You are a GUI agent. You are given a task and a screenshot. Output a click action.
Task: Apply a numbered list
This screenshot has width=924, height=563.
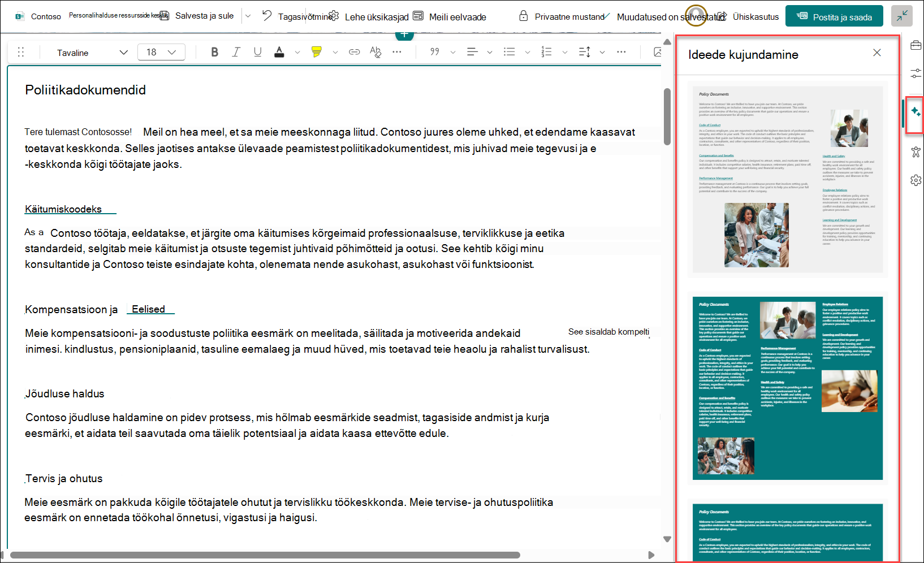[546, 52]
